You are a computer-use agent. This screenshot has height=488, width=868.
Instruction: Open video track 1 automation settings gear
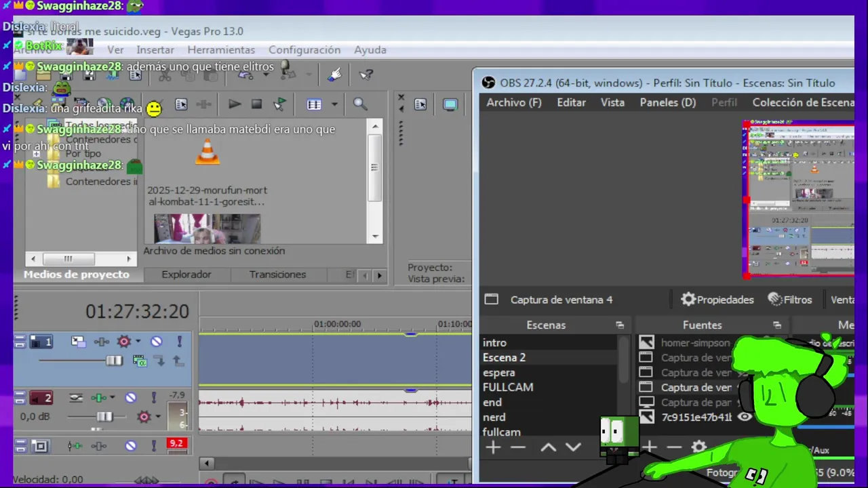123,342
